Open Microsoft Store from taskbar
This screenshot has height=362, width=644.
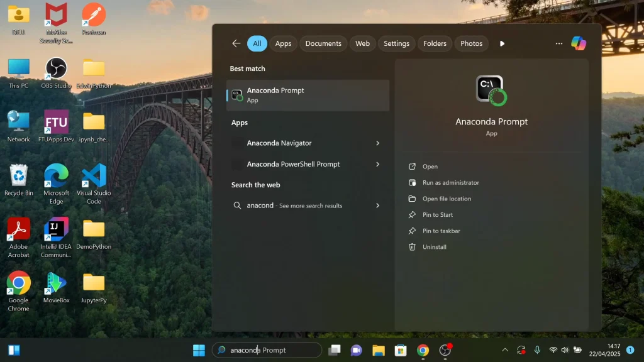click(401, 350)
